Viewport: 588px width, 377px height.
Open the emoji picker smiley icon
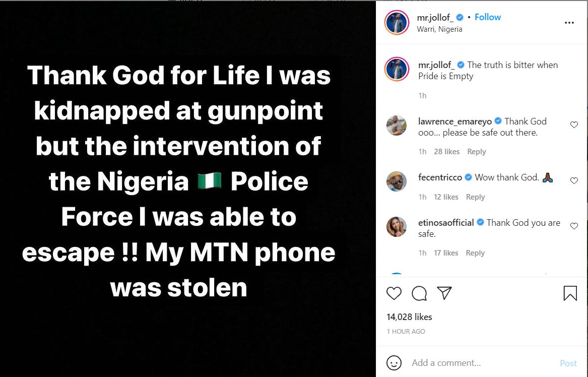coord(394,363)
